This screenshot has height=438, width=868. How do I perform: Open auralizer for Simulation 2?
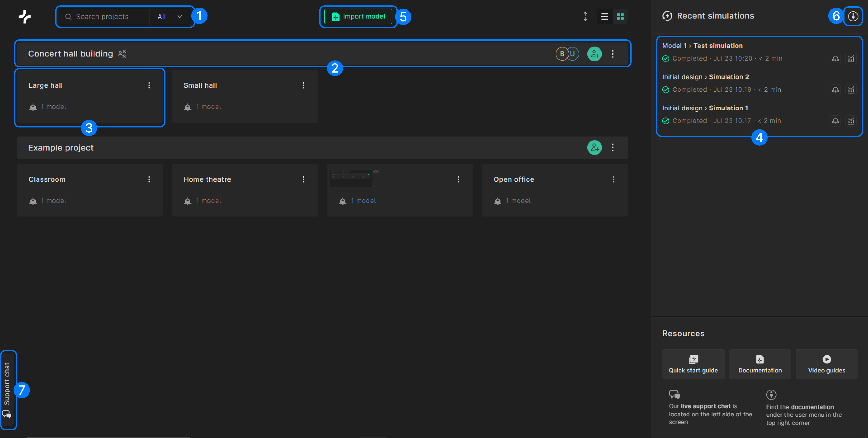835,90
